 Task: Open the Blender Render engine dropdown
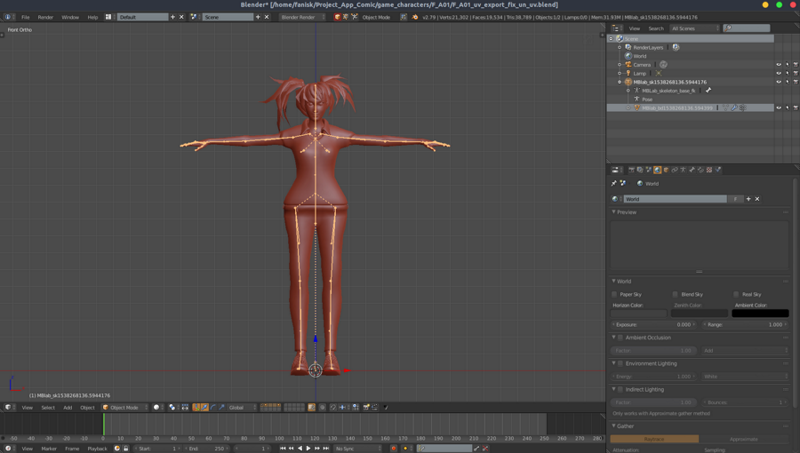(303, 17)
